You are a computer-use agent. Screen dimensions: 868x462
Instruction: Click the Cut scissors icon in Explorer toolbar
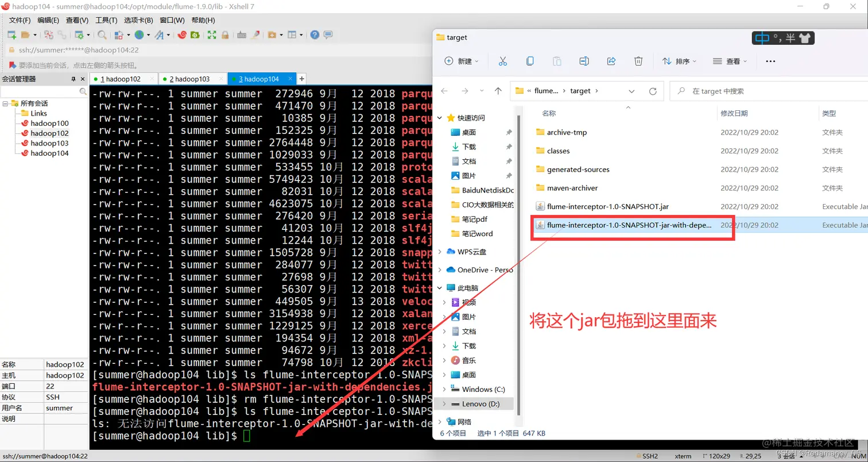(502, 61)
